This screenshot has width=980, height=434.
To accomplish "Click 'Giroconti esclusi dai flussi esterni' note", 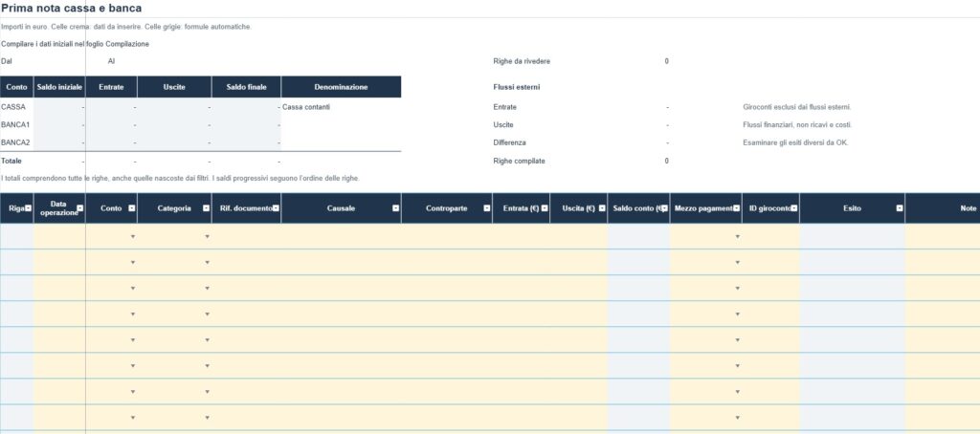I will click(x=797, y=107).
